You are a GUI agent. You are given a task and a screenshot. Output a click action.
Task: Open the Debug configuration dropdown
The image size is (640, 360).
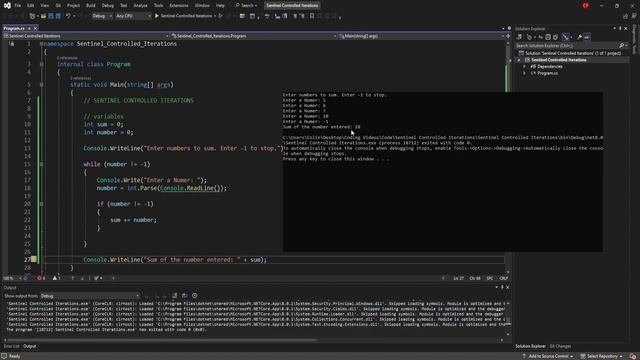point(102,16)
